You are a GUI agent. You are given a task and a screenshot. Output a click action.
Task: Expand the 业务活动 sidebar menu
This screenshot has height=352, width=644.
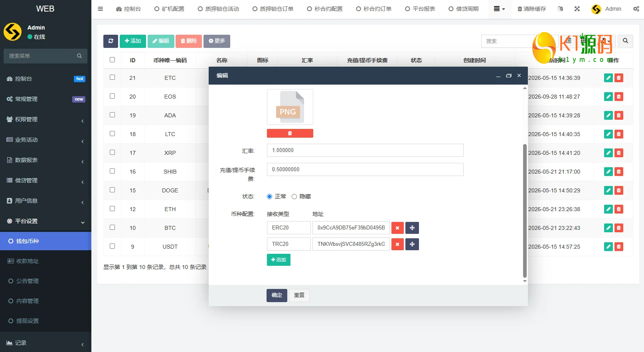point(45,140)
